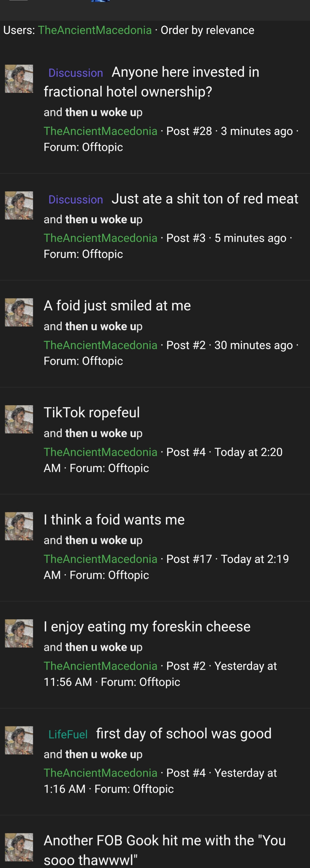The height and width of the screenshot is (868, 310).
Task: Click author name under TikTok ropefeul Post #4
Action: click(101, 452)
